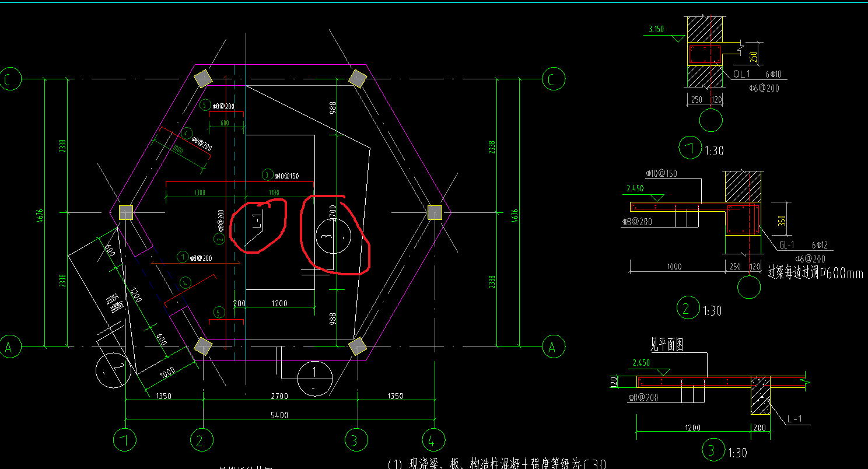Click the 1180 dimension text in the plan

tap(274, 192)
